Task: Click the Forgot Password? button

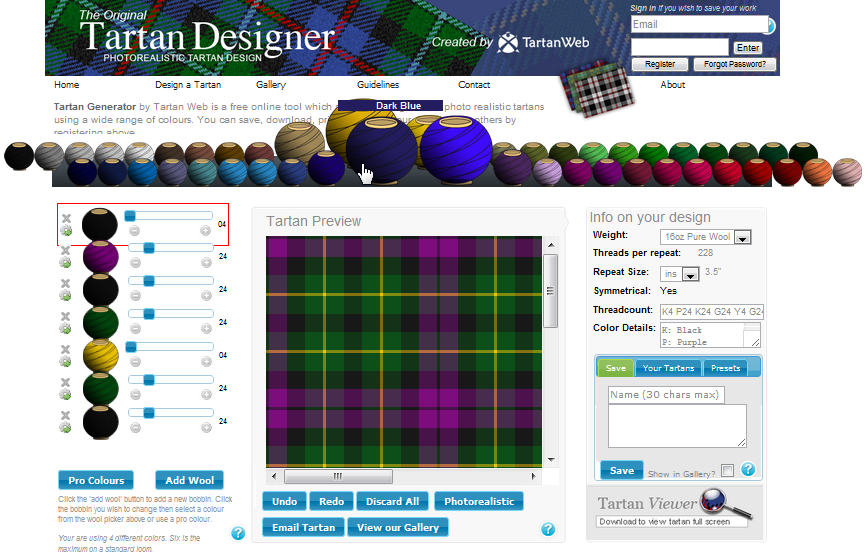Action: tap(735, 64)
